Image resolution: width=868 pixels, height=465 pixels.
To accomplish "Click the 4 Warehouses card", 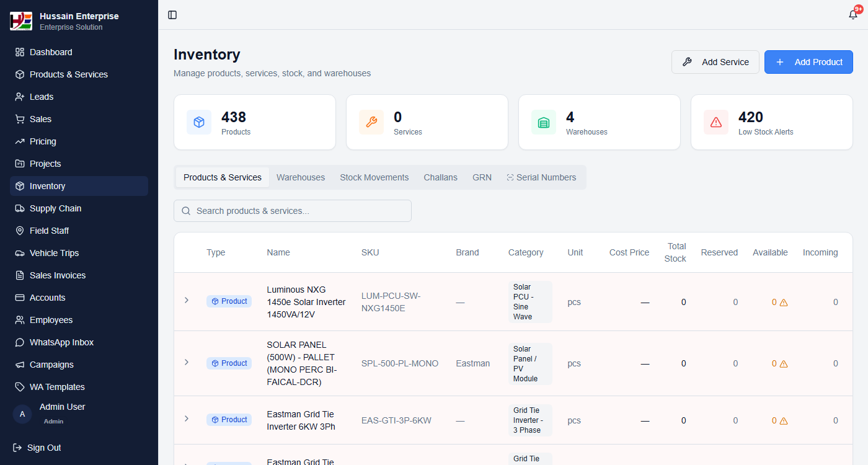I will pos(600,122).
